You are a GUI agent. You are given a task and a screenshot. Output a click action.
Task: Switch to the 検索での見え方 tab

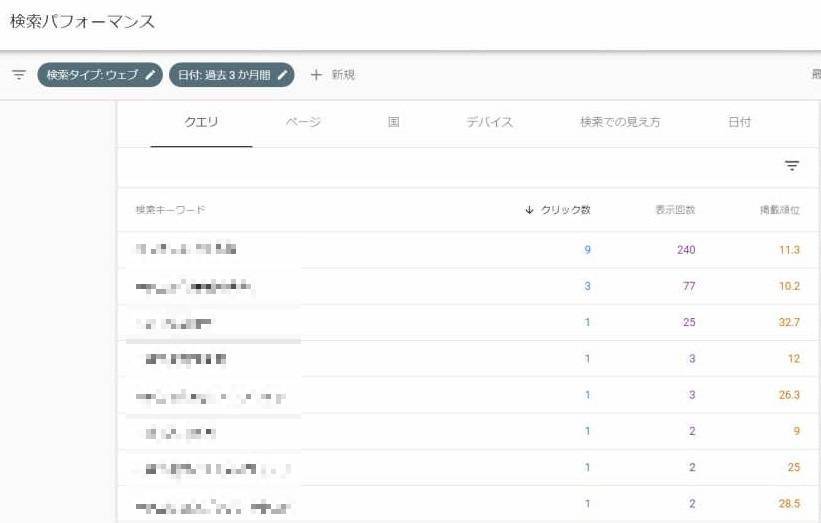(x=620, y=123)
